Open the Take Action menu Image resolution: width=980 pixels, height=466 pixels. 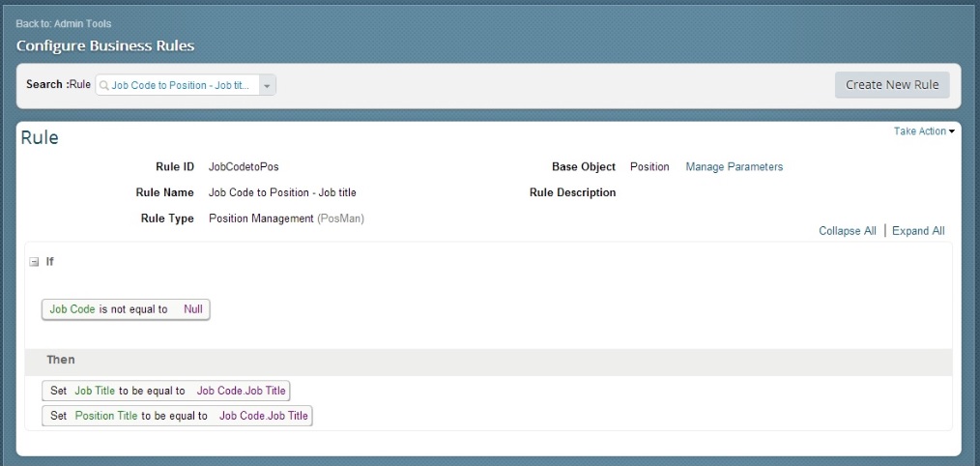coord(924,131)
